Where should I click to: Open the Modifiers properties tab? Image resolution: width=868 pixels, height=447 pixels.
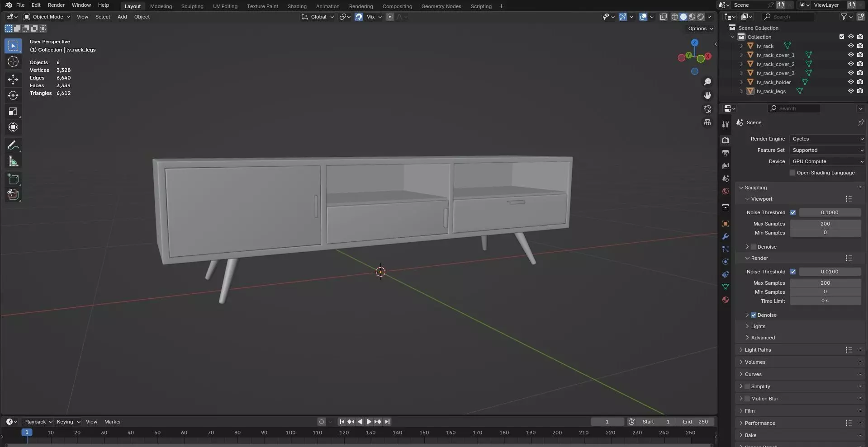(x=726, y=236)
